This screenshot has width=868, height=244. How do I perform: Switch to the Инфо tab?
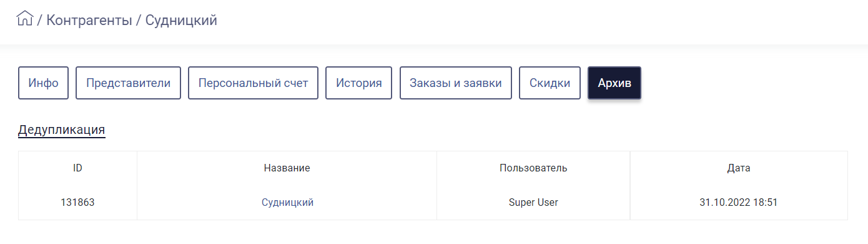pos(43,83)
